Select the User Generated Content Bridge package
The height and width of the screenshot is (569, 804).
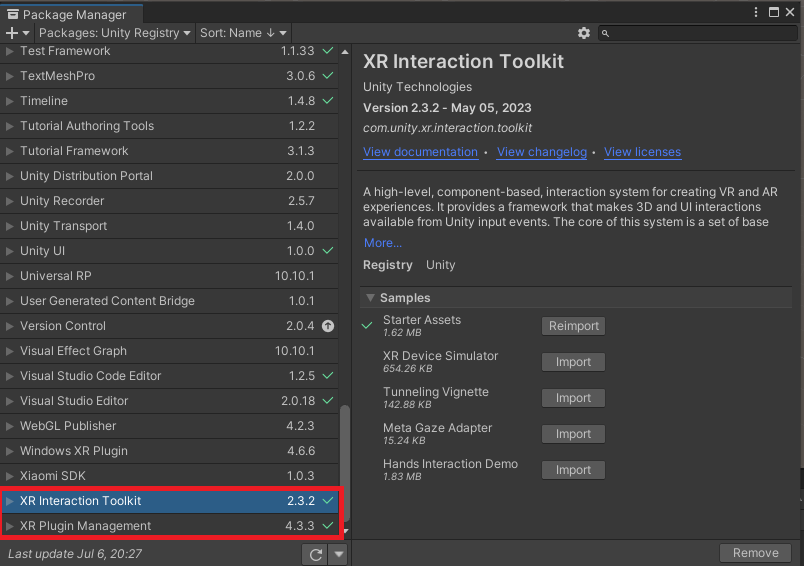click(x=169, y=301)
